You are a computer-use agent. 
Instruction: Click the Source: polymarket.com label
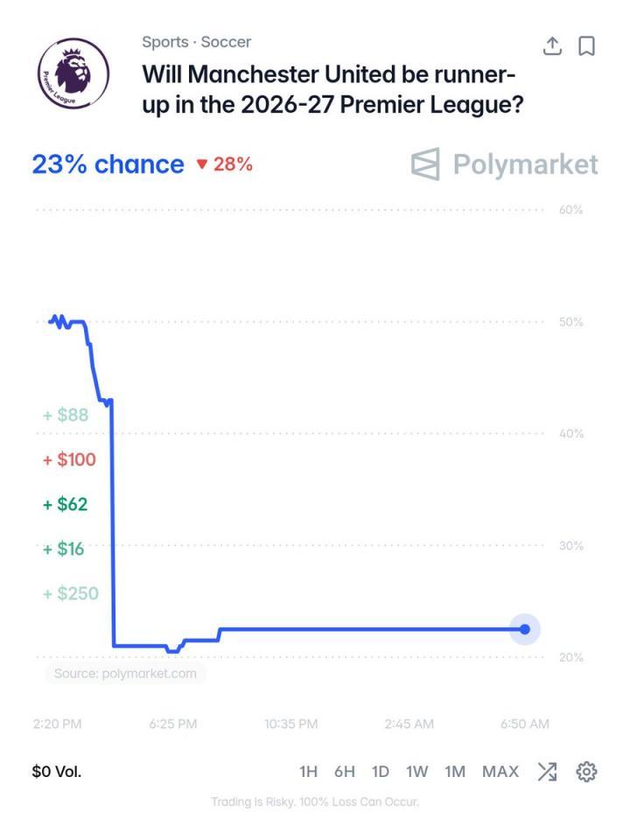click(x=125, y=674)
